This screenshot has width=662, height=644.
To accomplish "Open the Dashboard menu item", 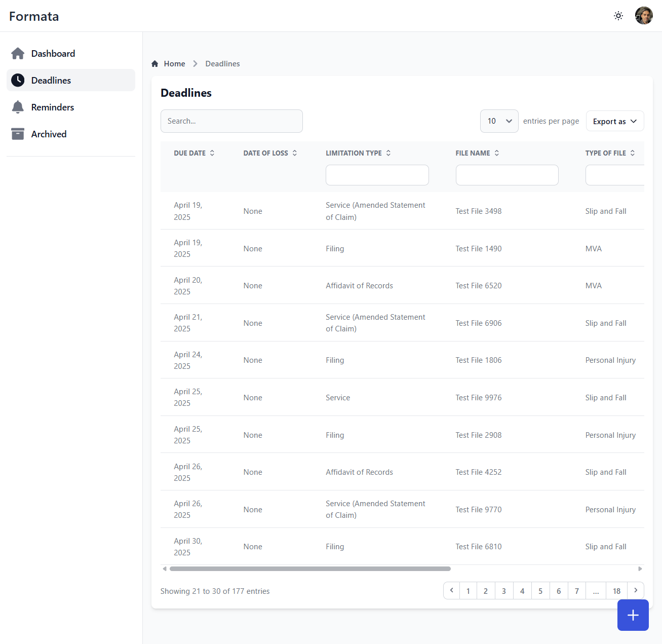I will pos(71,53).
